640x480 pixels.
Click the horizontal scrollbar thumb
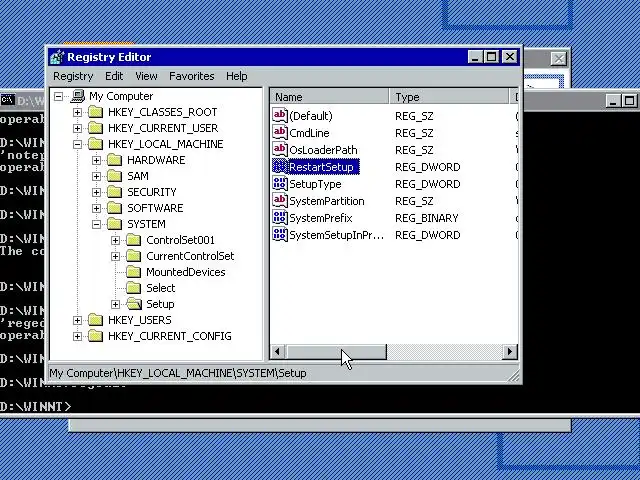(x=336, y=352)
